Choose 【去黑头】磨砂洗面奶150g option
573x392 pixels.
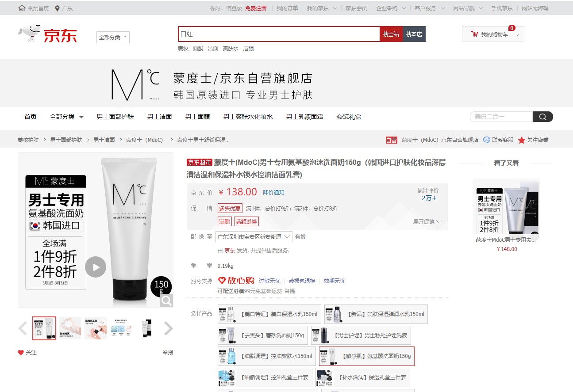pos(263,335)
